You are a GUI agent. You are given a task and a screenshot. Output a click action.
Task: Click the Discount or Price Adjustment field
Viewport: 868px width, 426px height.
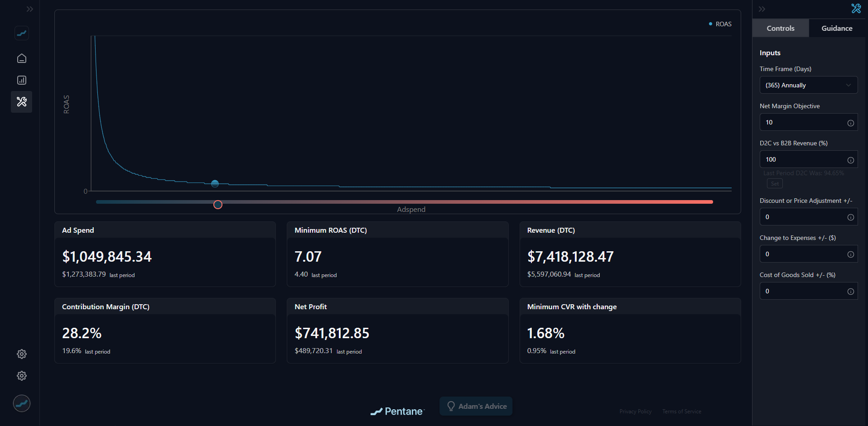click(802, 217)
